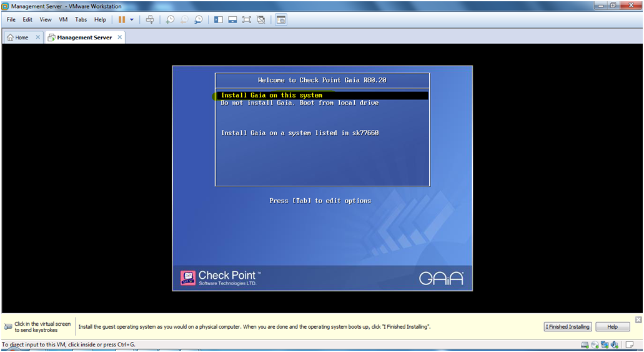
Task: Toggle the thumbnail bar icon
Action: 232,20
